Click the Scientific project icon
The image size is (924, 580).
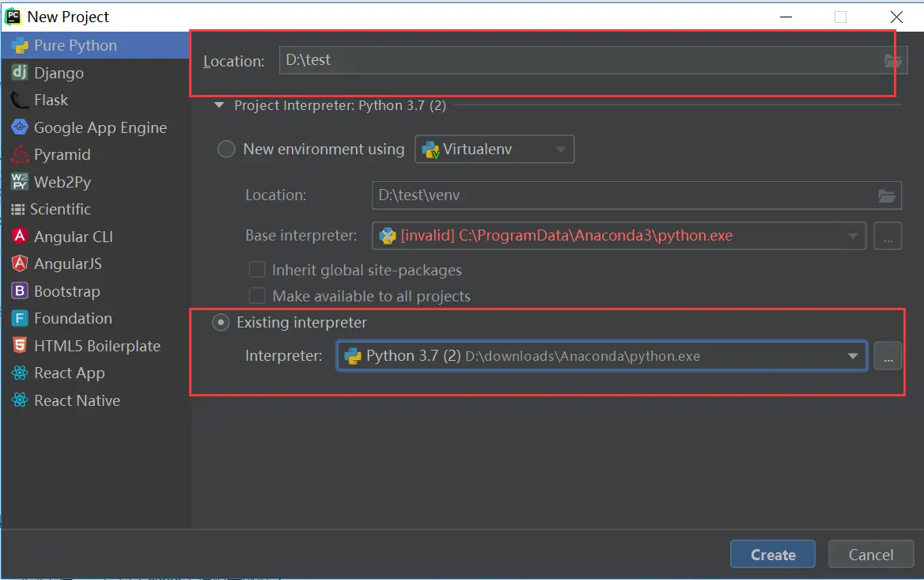click(x=17, y=209)
